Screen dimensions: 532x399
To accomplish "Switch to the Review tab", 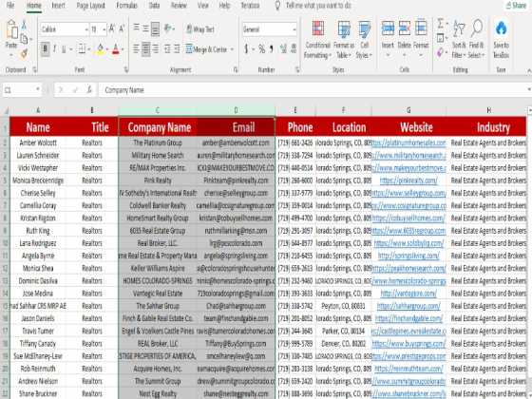I will [x=179, y=6].
